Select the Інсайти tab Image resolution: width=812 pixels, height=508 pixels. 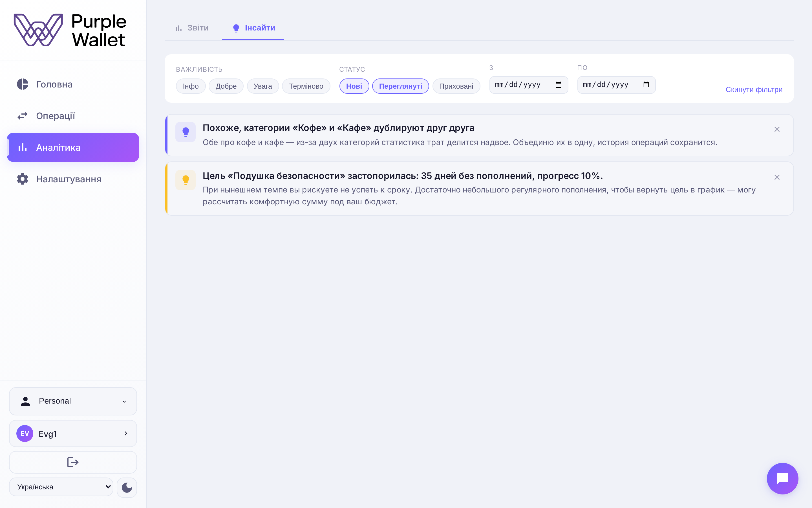tap(253, 28)
